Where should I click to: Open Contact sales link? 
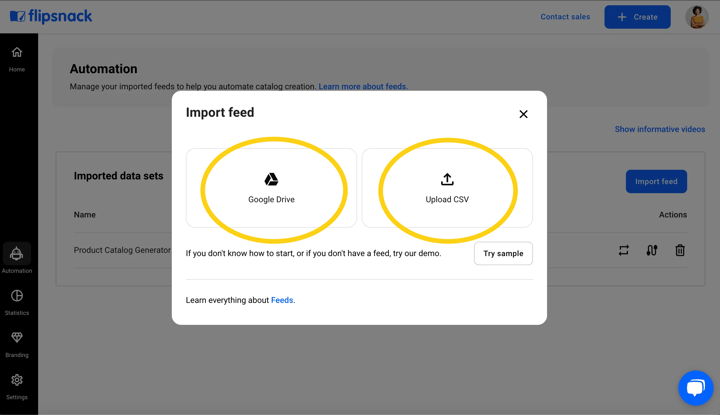coord(565,17)
